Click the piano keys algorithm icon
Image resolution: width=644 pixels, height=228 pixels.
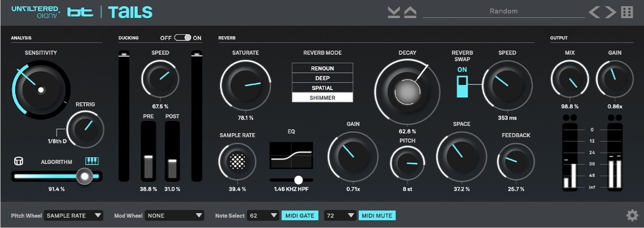[x=92, y=161]
